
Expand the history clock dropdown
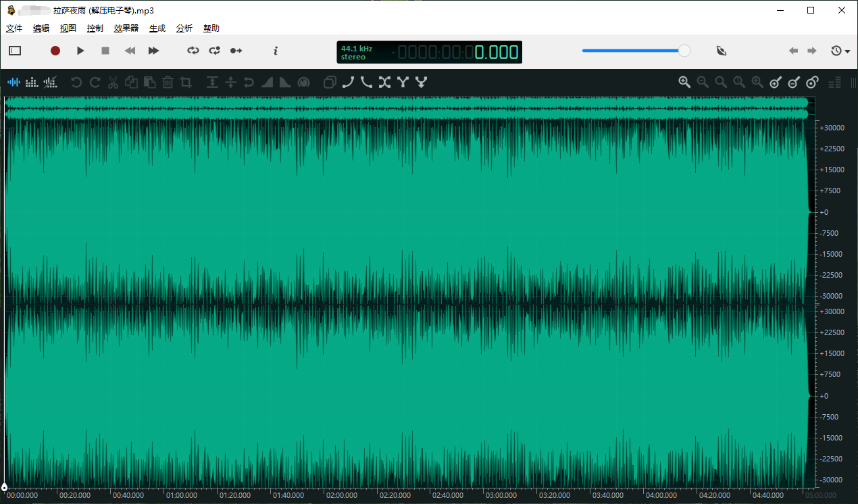point(840,51)
